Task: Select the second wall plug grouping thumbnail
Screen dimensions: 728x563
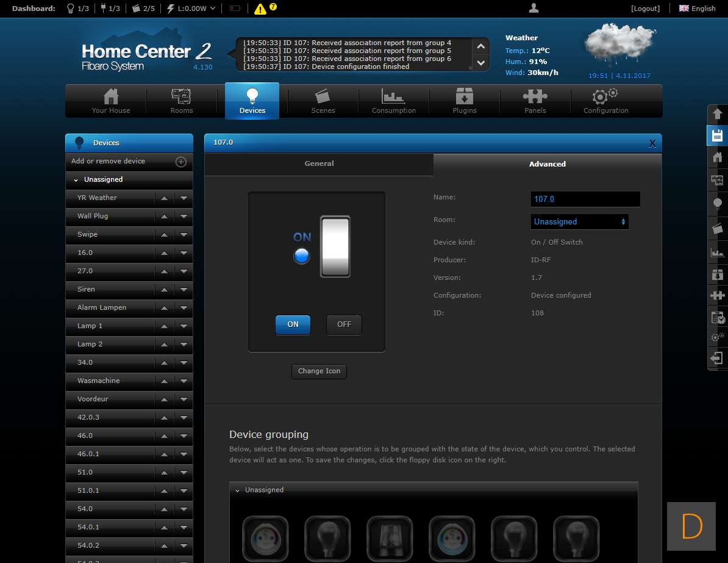Action: [x=452, y=539]
